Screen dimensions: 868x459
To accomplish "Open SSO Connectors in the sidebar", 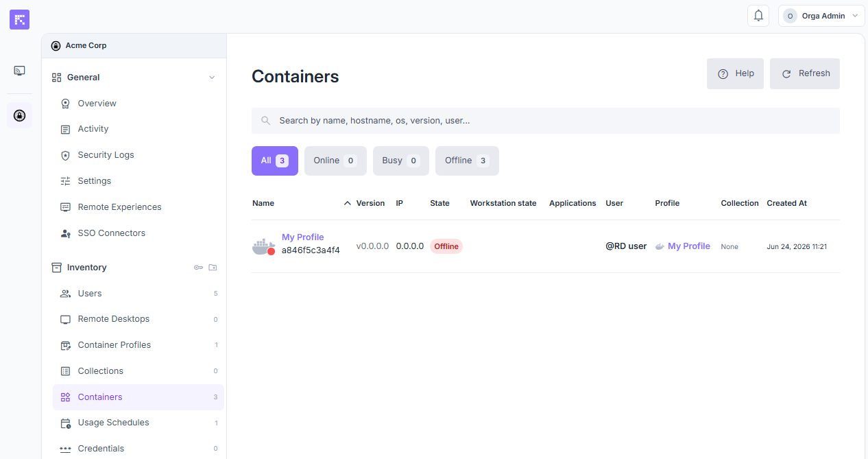I will [138, 233].
